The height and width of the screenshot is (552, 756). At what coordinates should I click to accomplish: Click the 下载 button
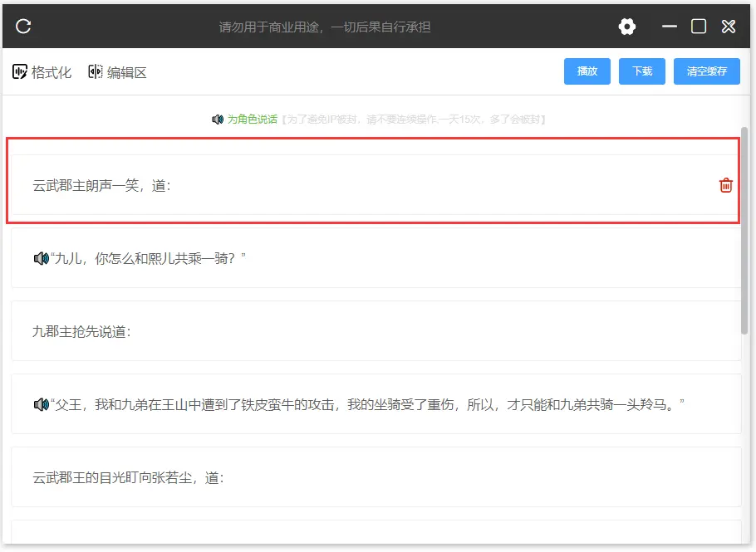[x=641, y=71]
